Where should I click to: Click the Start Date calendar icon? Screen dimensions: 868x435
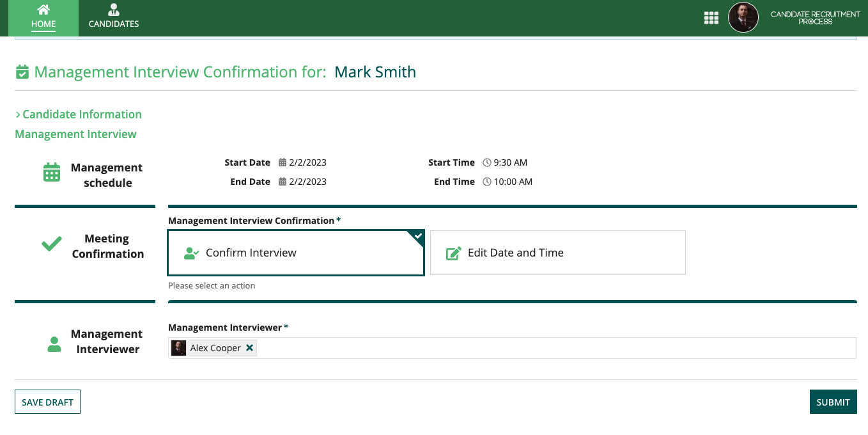pyautogui.click(x=283, y=162)
